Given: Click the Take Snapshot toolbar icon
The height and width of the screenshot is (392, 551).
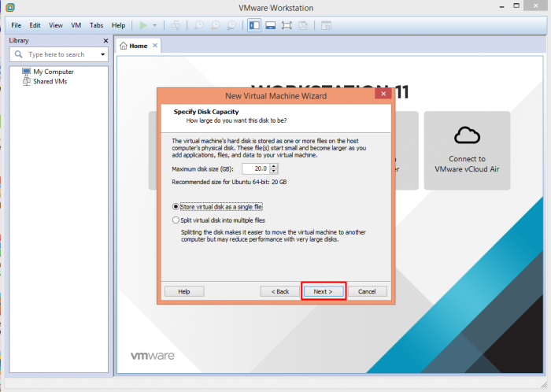Looking at the screenshot, I should click(199, 25).
